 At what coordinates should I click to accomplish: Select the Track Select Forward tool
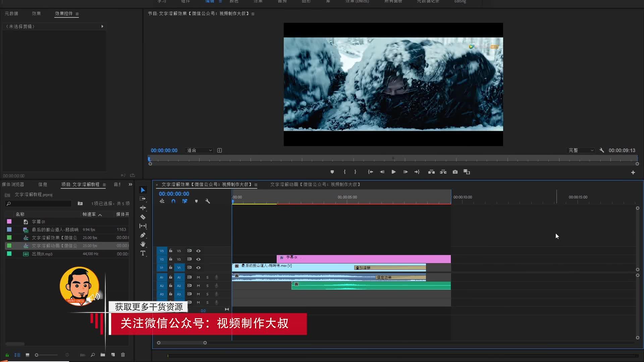click(143, 199)
